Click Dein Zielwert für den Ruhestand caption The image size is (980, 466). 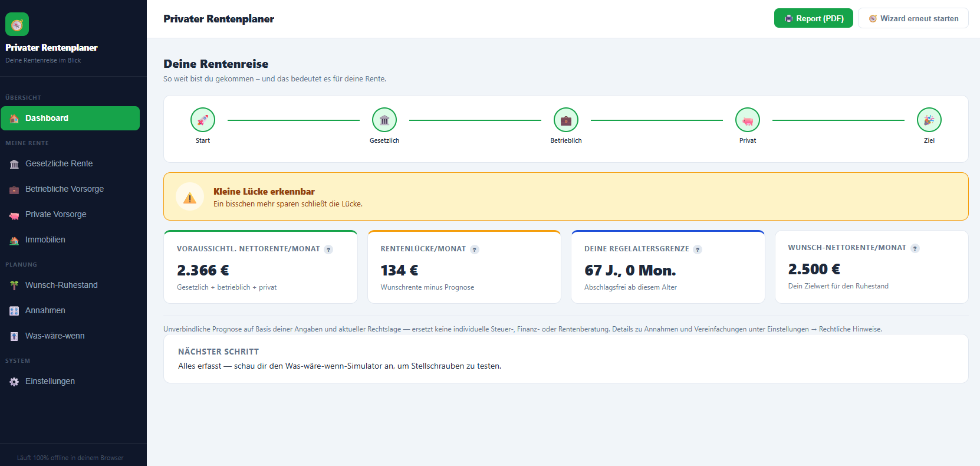pyautogui.click(x=838, y=286)
